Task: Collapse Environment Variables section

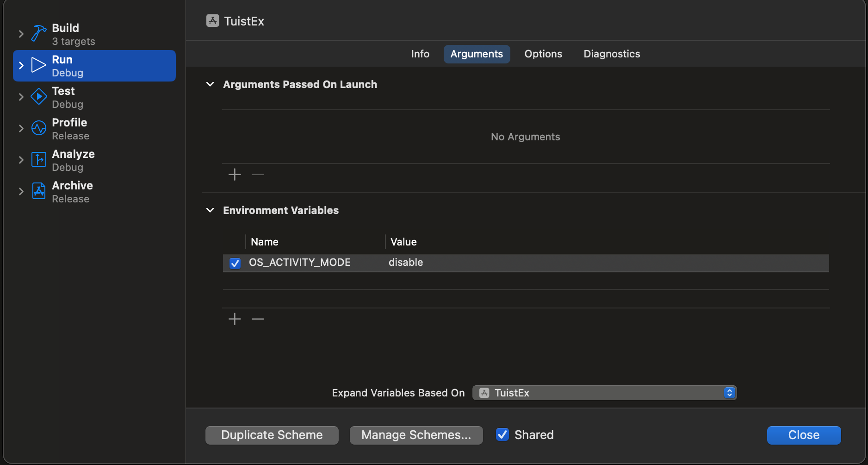Action: (x=210, y=210)
